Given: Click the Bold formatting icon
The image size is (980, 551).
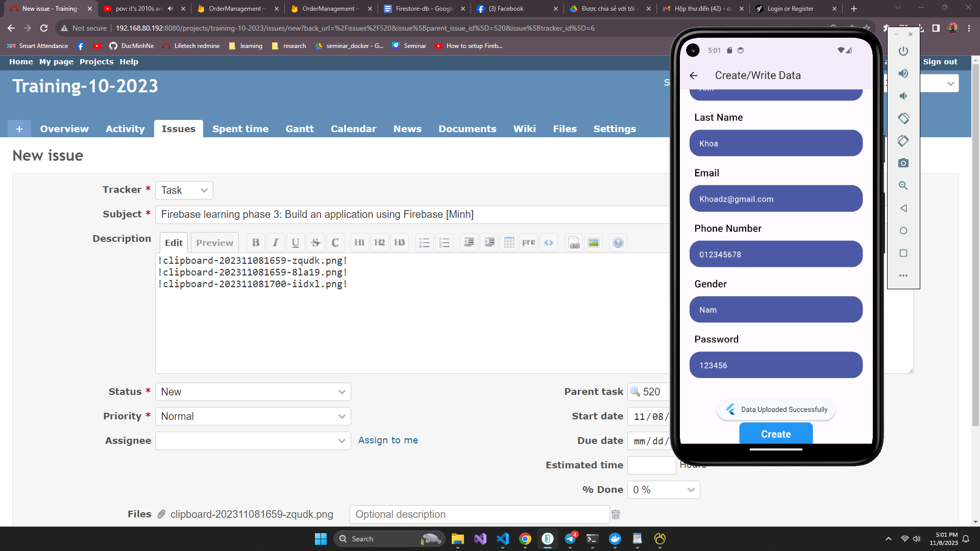Looking at the screenshot, I should coord(256,243).
